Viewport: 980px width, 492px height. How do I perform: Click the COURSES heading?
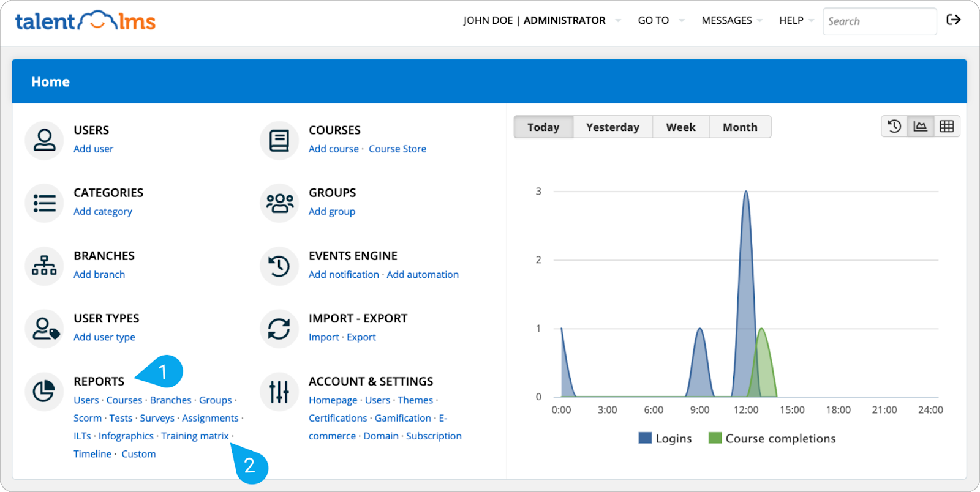334,130
